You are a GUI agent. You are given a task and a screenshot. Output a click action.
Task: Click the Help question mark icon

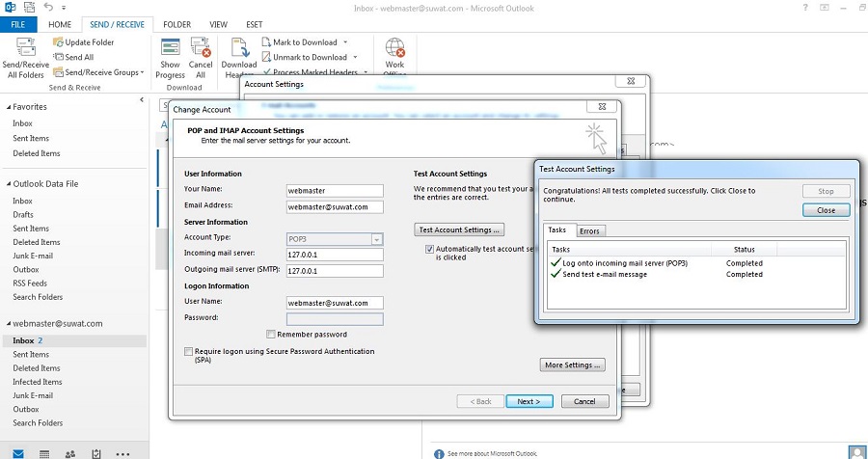[805, 7]
